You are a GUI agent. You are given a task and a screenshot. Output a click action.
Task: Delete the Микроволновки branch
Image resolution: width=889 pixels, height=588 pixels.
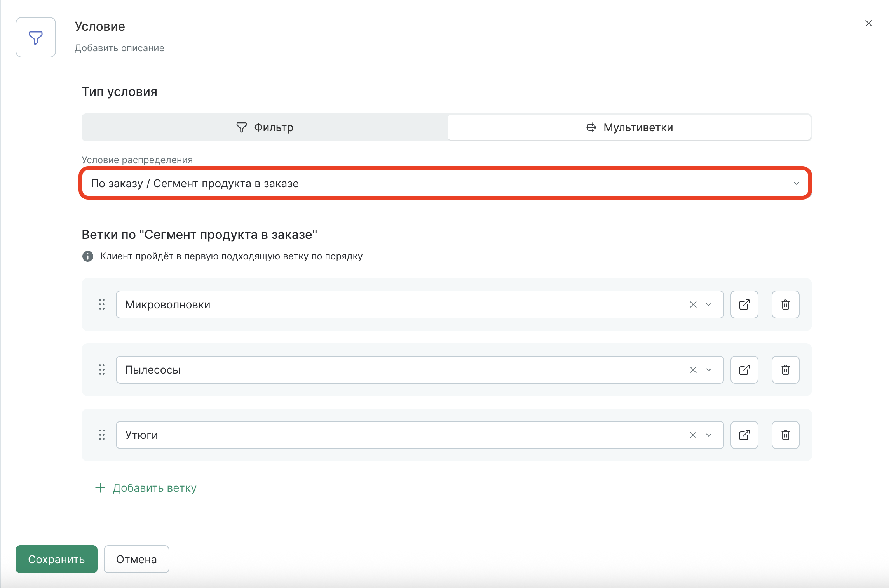click(786, 304)
